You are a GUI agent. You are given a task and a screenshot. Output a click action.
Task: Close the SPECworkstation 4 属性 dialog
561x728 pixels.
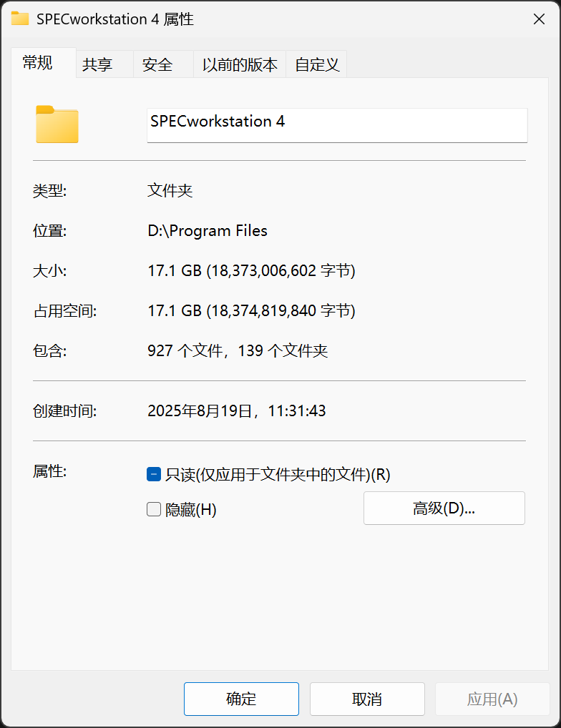(539, 19)
